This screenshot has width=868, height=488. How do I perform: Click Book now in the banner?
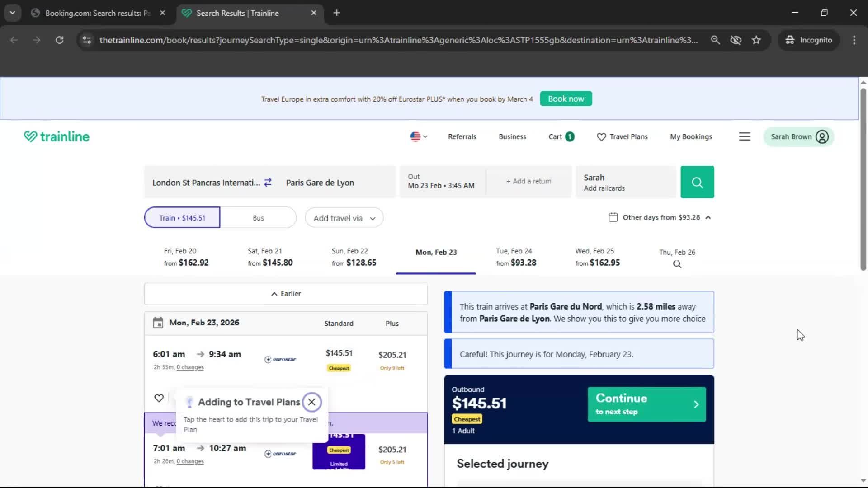pyautogui.click(x=566, y=99)
